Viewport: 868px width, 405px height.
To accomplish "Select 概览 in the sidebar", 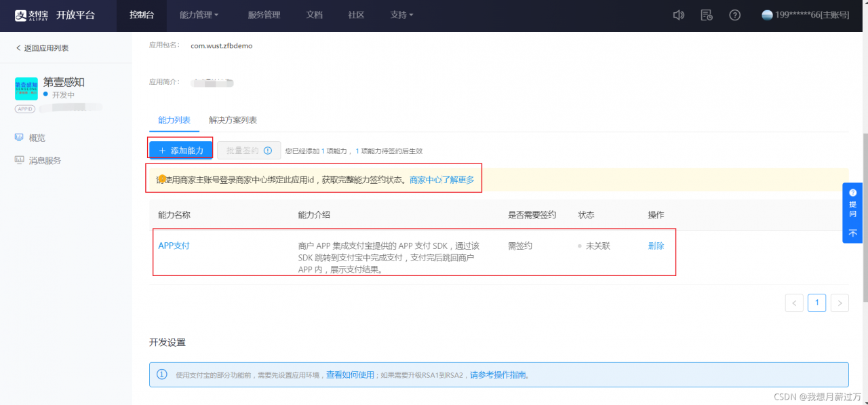I will tap(37, 138).
